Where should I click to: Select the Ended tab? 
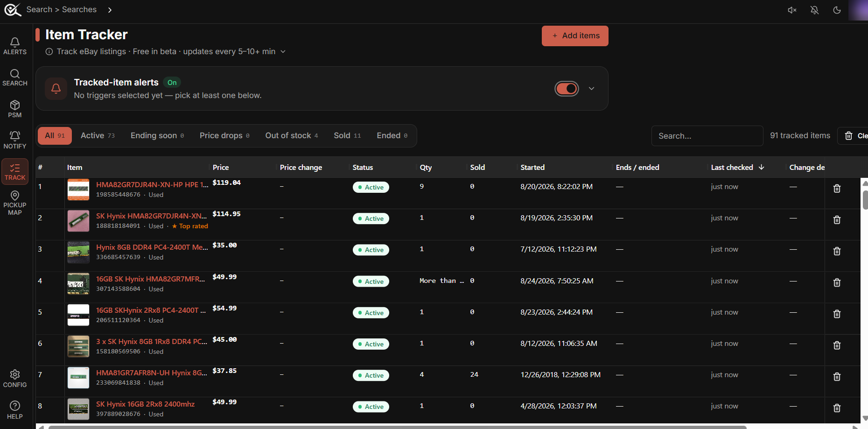tap(392, 136)
